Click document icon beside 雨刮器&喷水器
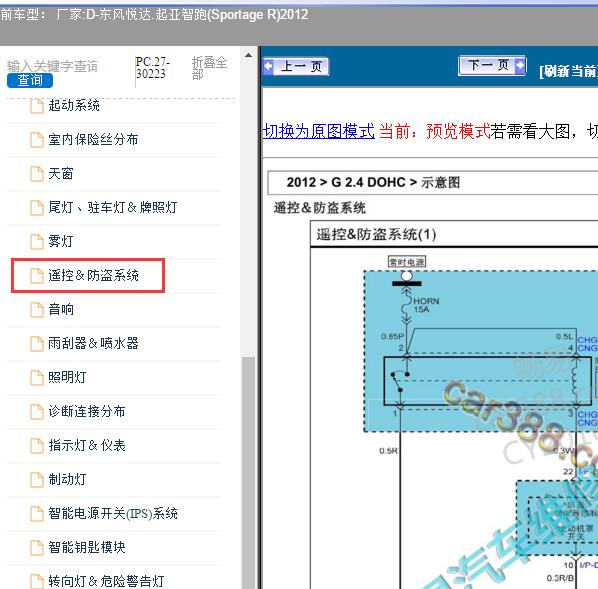 click(x=37, y=343)
